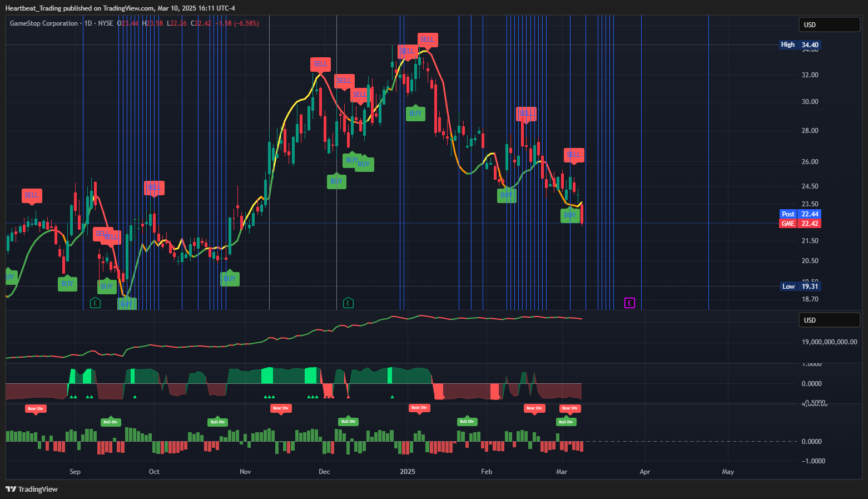Click the TradingView logo in the footer
Viewport: 868px width, 499px height.
32,489
